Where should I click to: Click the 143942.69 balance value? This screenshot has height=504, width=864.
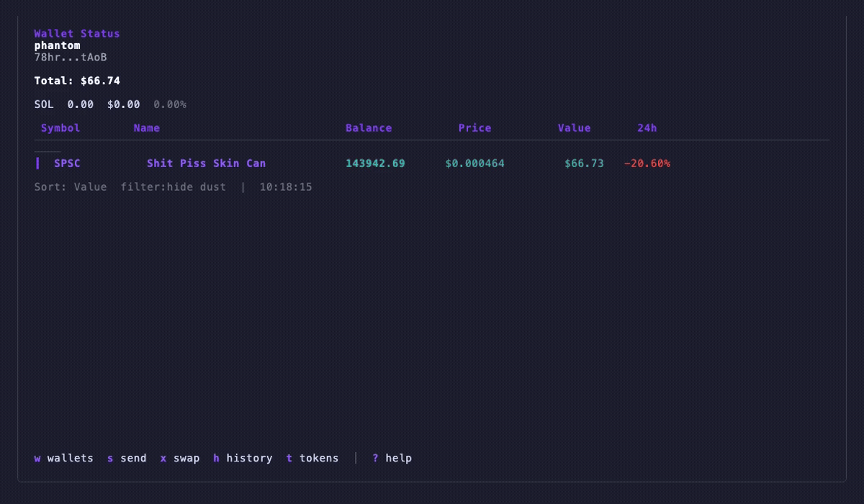point(375,163)
